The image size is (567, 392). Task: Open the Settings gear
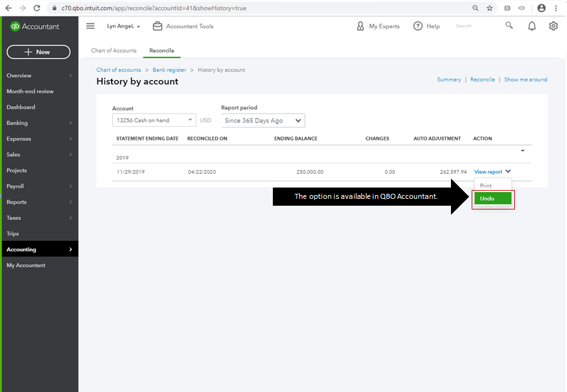tap(553, 26)
